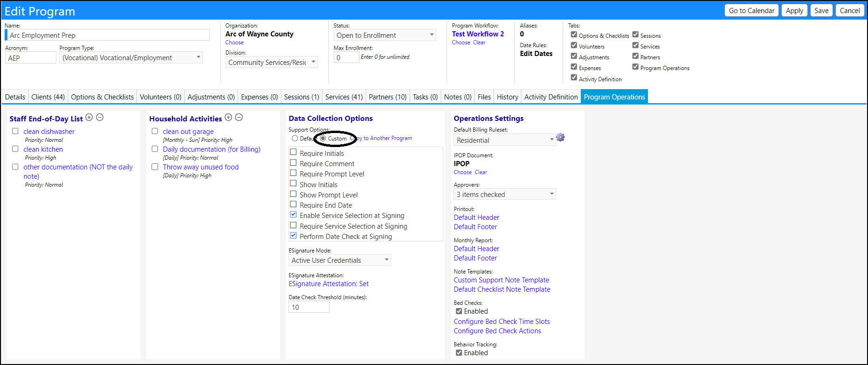This screenshot has height=365, width=868.
Task: Check Throw away unused food checkbox
Action: coord(155,167)
